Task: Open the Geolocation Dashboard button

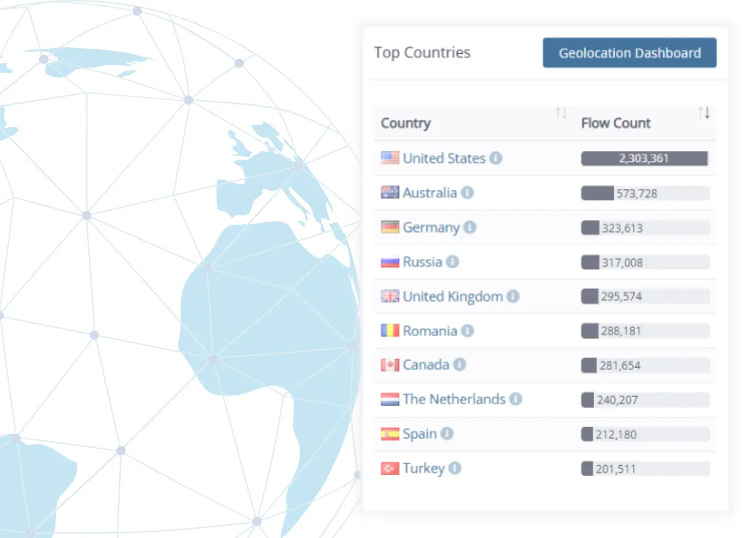Action: 629,53
